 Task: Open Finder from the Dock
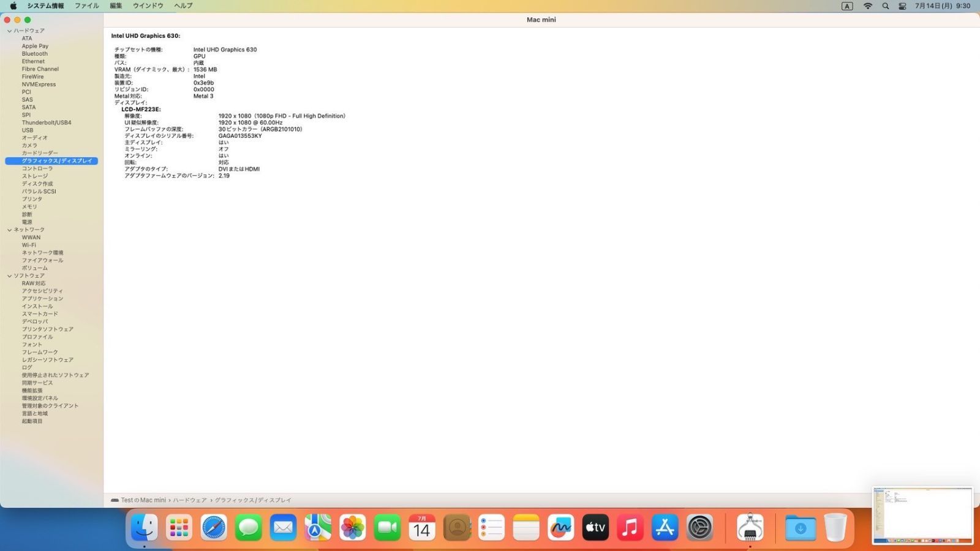(145, 527)
